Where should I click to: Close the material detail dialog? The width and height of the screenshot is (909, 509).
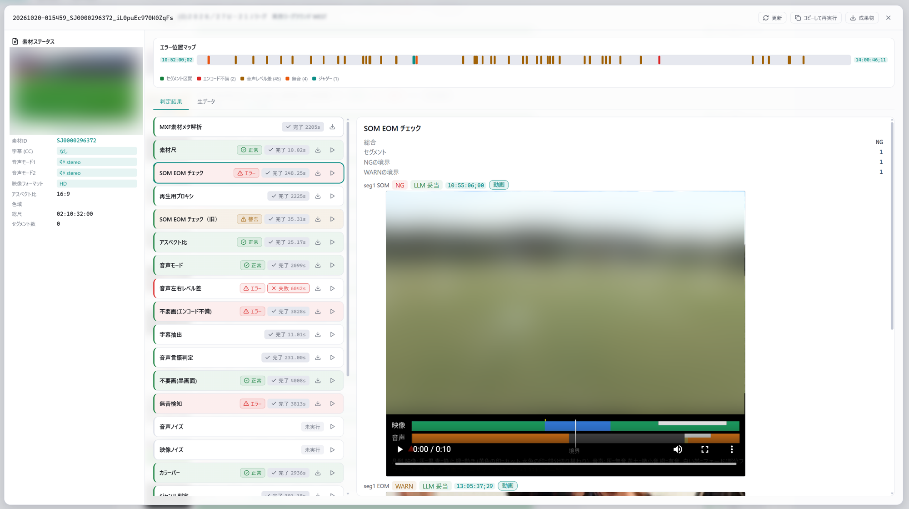click(888, 18)
